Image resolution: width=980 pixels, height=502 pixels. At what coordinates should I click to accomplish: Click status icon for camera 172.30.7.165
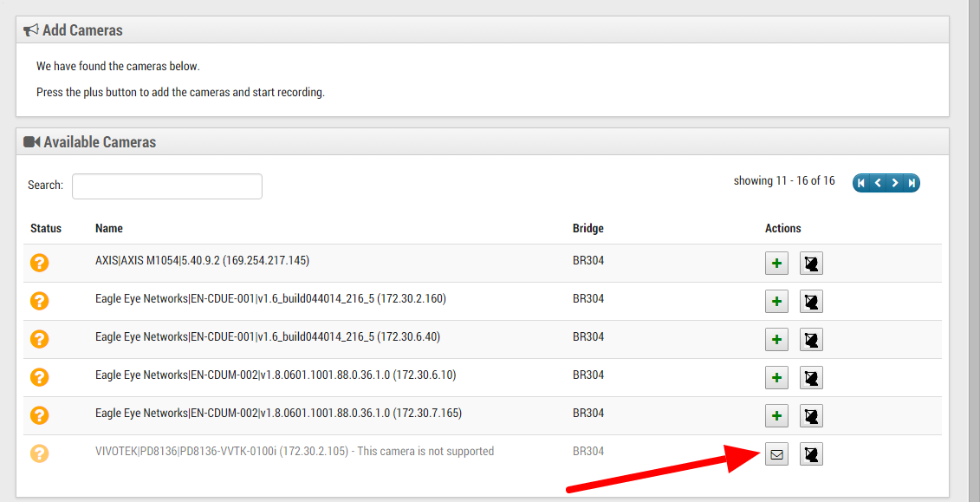(x=39, y=415)
